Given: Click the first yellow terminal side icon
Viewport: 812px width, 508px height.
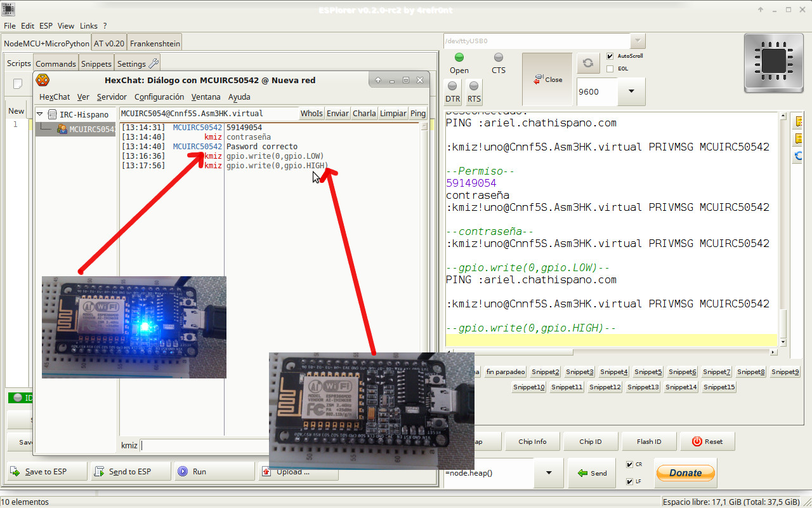Looking at the screenshot, I should click(x=798, y=122).
